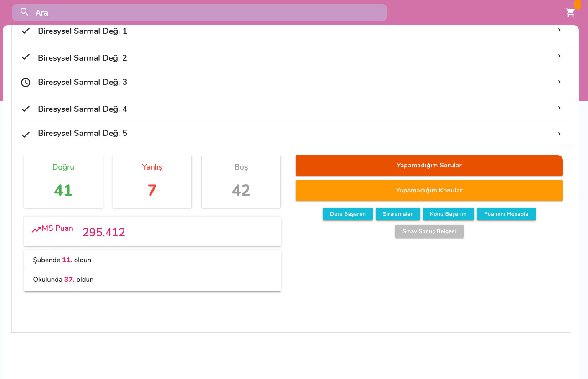
Task: Expand Biresysel Sarmal Değ. 2 chevron
Action: 559,56
